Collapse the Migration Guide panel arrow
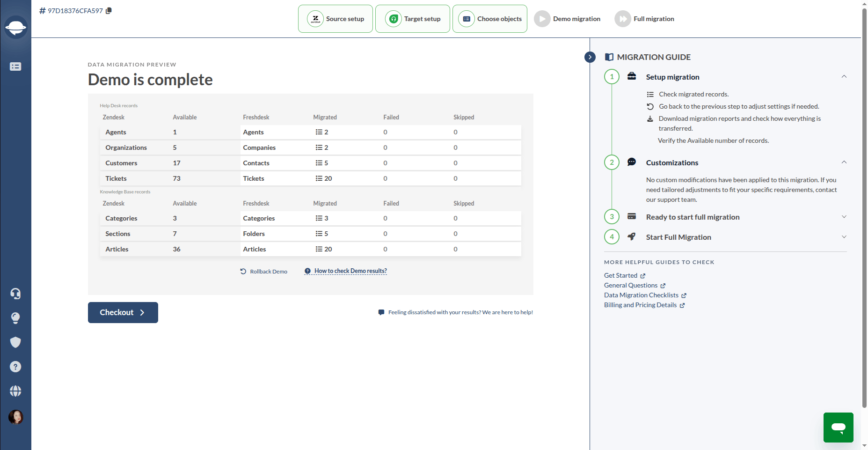 [x=590, y=57]
